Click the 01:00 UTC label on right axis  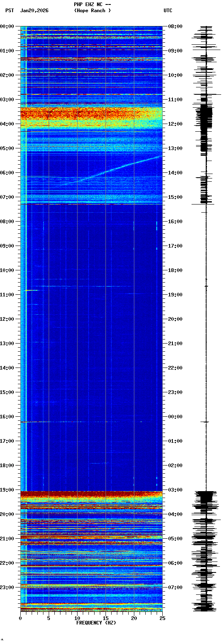click(x=175, y=441)
